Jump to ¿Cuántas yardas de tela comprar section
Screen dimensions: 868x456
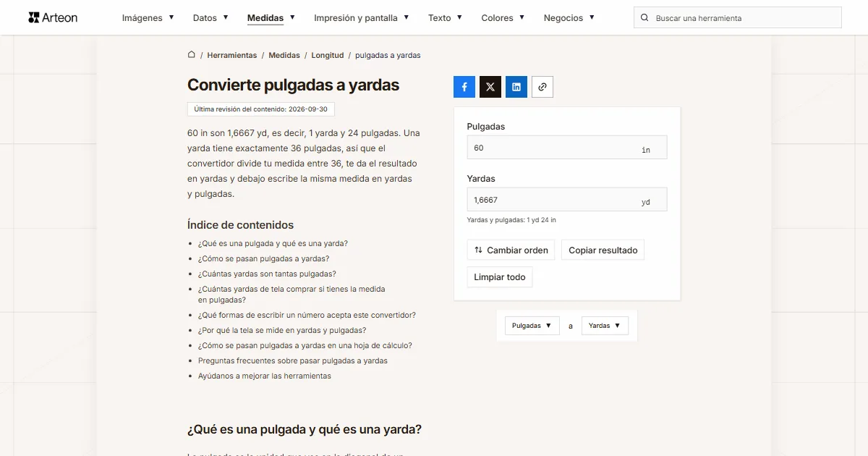click(x=292, y=294)
